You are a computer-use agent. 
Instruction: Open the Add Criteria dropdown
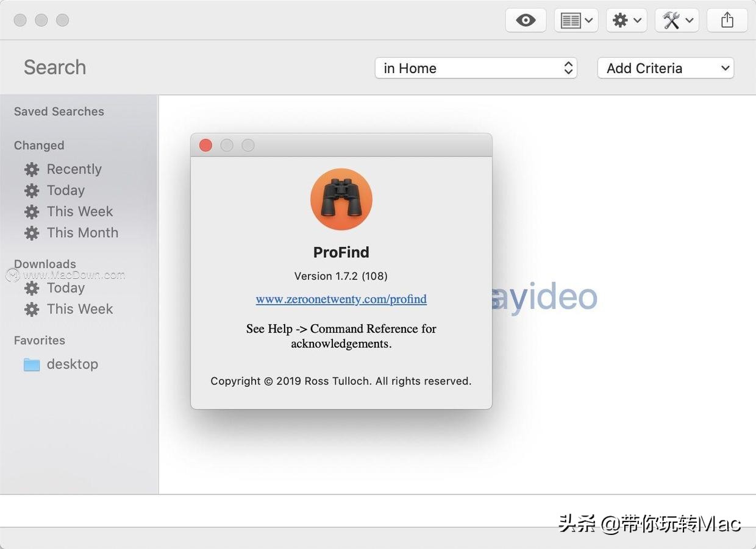coord(666,68)
